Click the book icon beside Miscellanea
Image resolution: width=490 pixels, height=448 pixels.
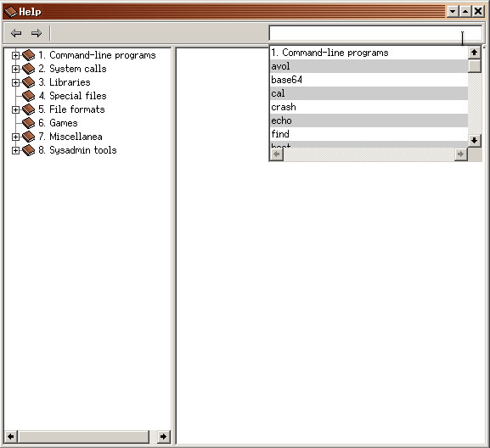(28, 137)
